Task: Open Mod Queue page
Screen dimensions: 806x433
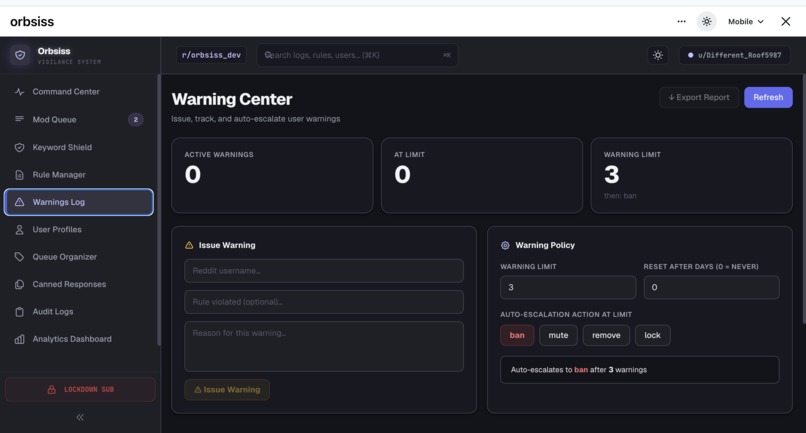Action: point(79,119)
